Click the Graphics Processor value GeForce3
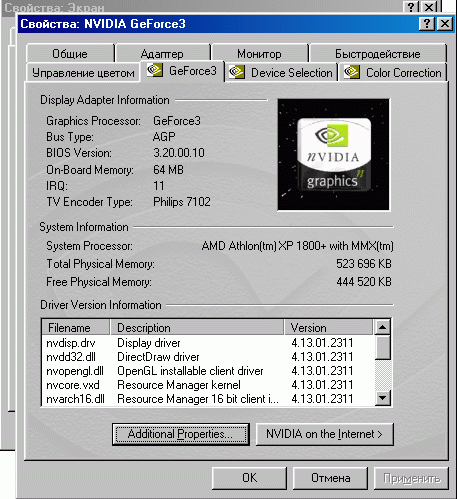Screen dimensions: 457x499 coord(177,121)
